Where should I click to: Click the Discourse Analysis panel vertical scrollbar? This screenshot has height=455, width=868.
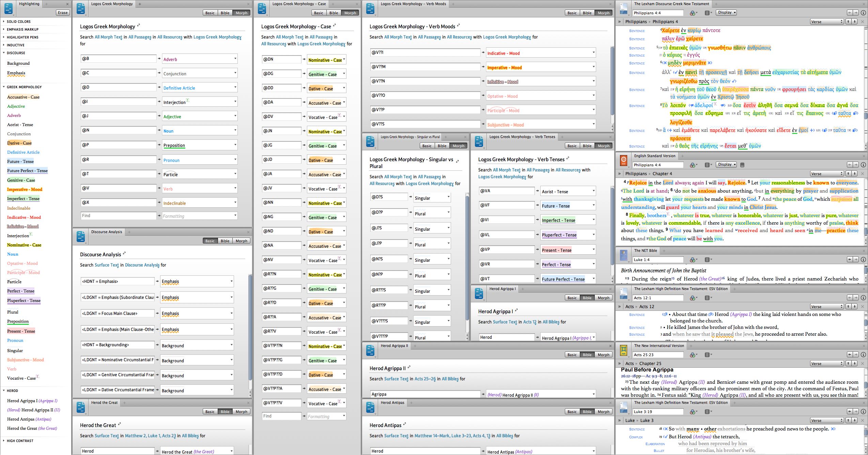coord(250,327)
